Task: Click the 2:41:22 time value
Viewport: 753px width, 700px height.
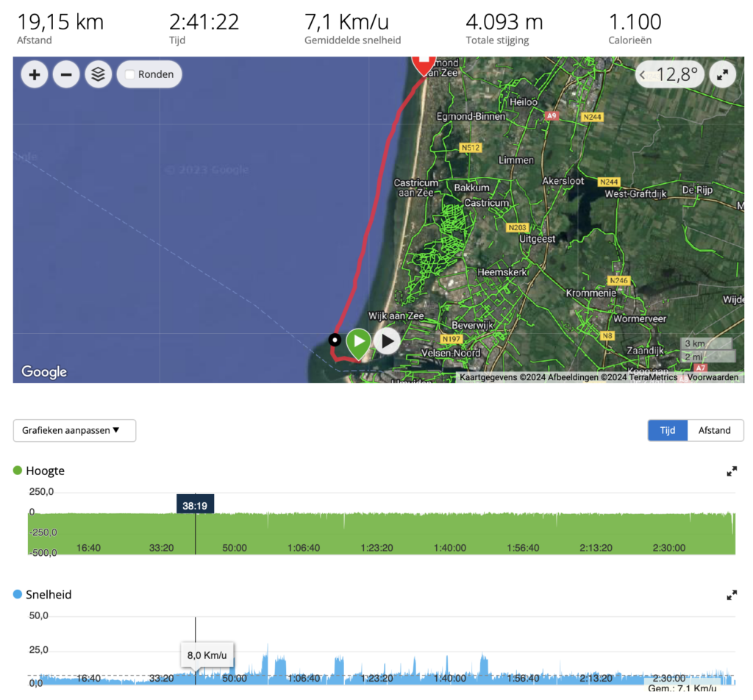Action: (x=204, y=22)
